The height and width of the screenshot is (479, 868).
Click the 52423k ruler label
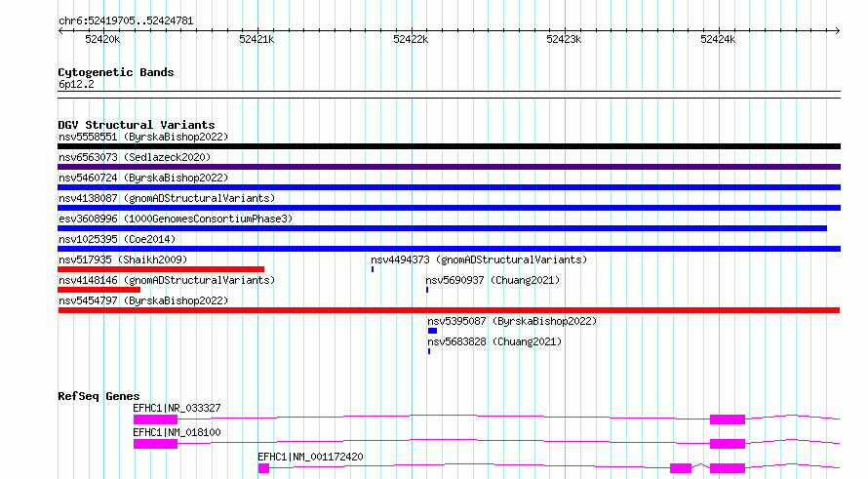(x=564, y=39)
